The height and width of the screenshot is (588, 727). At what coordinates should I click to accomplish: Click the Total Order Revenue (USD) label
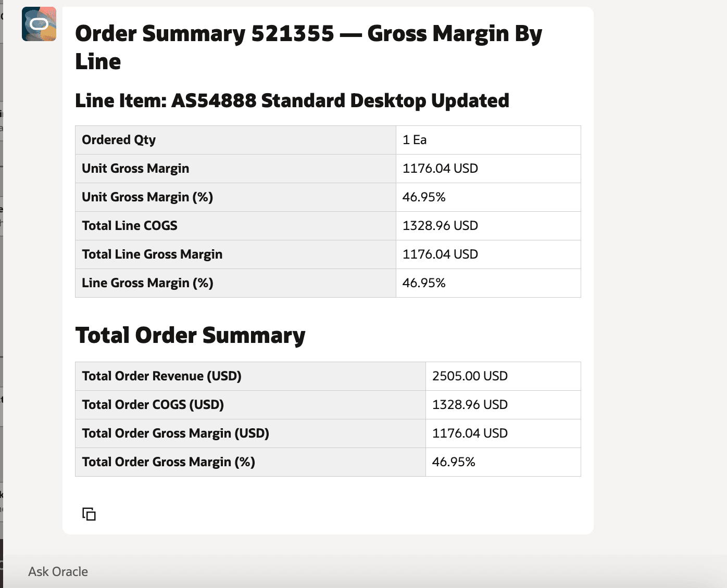click(161, 376)
